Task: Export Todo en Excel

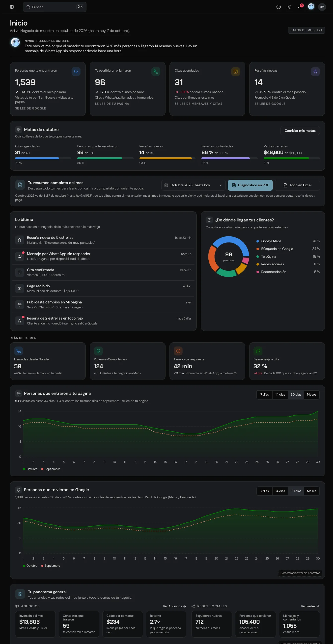Action: click(297, 185)
